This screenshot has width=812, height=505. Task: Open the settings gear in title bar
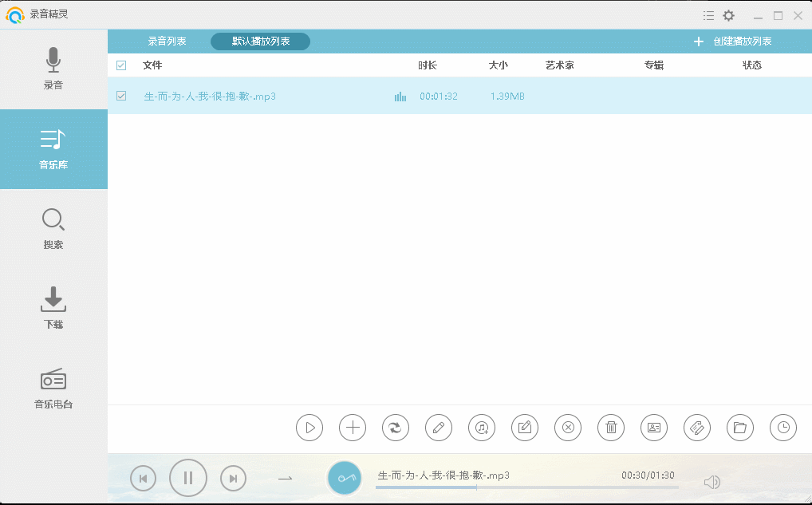(x=728, y=15)
